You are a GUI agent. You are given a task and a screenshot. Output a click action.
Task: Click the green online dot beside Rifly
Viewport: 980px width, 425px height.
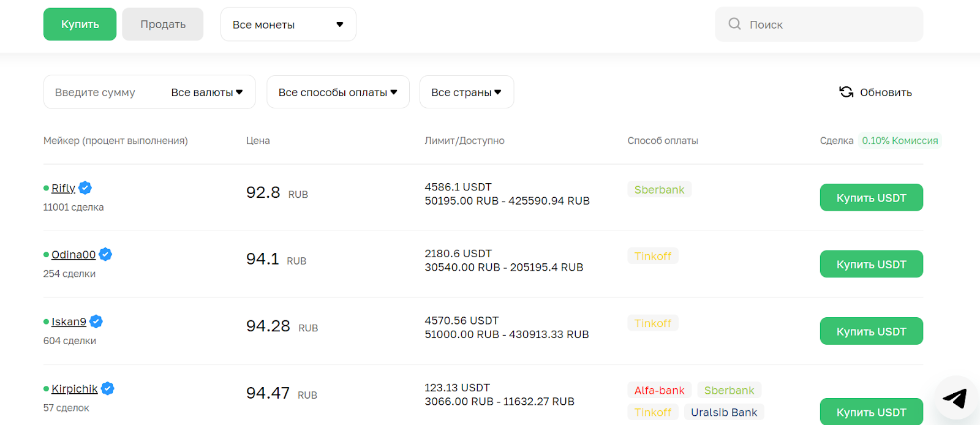(x=46, y=188)
